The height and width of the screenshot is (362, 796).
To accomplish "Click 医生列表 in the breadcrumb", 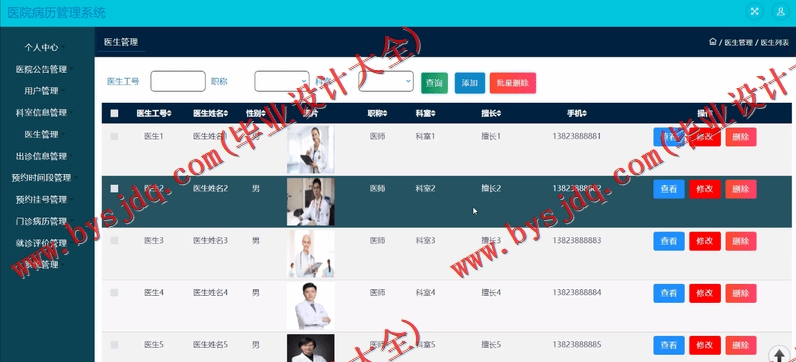I will click(x=775, y=43).
